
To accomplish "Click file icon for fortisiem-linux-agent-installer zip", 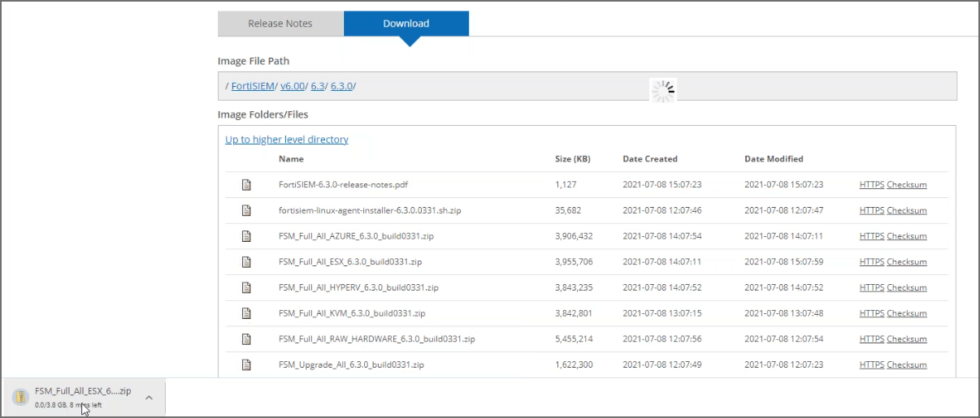I will click(x=246, y=211).
